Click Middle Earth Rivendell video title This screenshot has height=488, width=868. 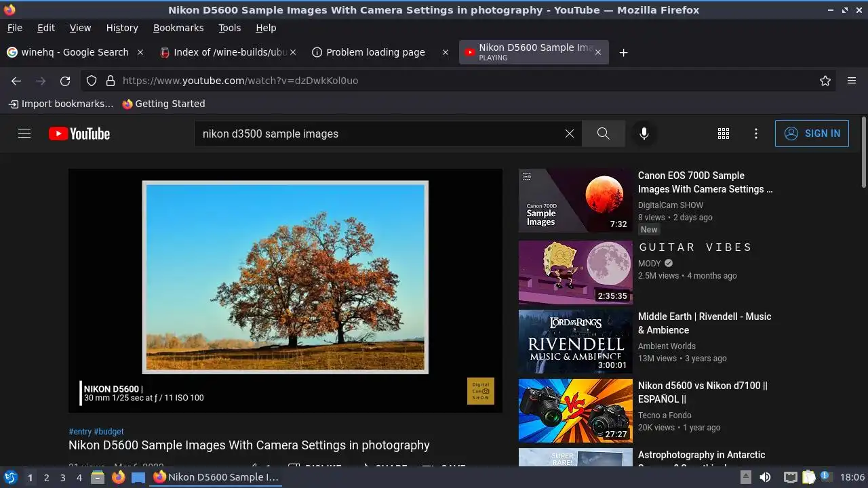point(705,323)
